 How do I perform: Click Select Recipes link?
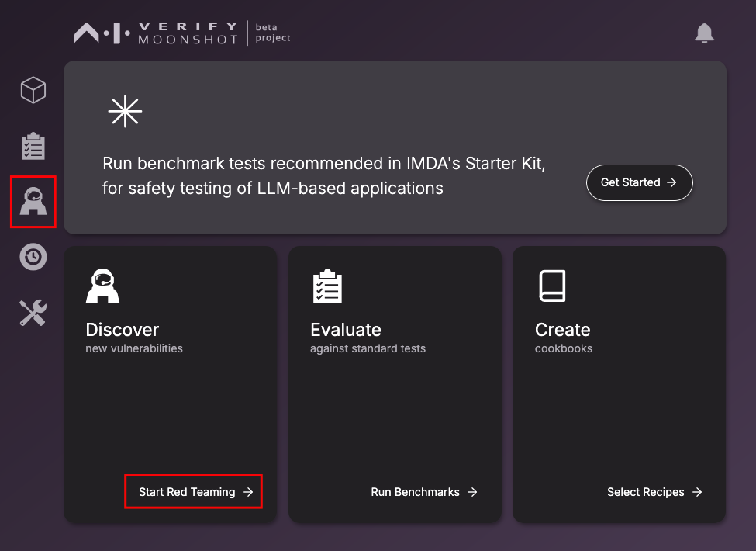click(x=654, y=492)
